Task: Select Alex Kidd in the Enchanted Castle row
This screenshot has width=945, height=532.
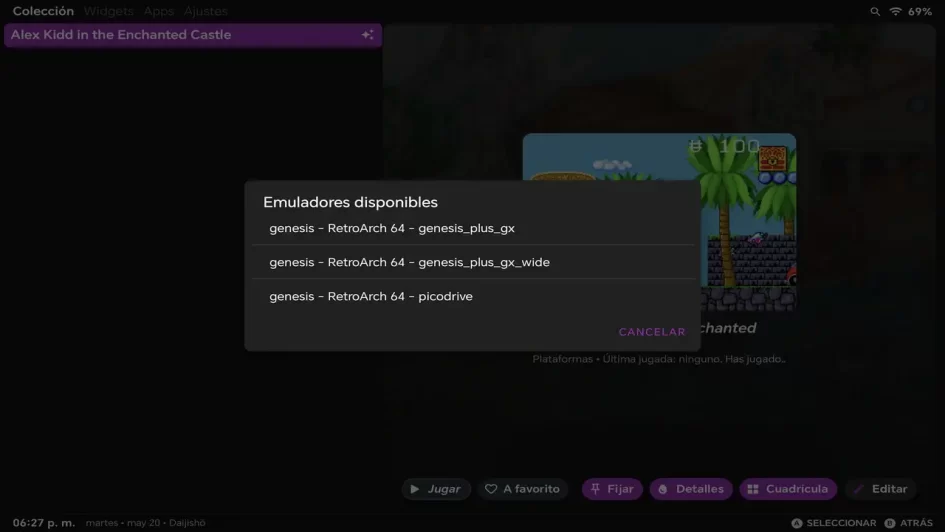Action: [x=193, y=35]
